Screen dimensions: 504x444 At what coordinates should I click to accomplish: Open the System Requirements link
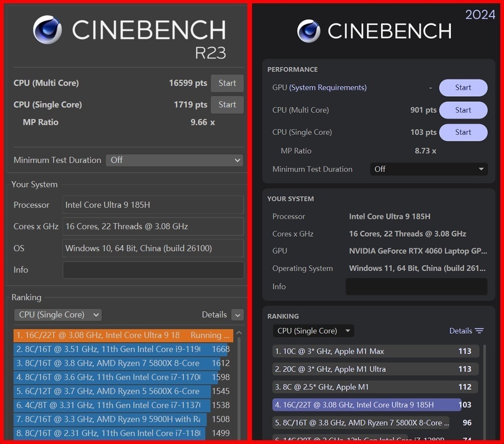328,88
